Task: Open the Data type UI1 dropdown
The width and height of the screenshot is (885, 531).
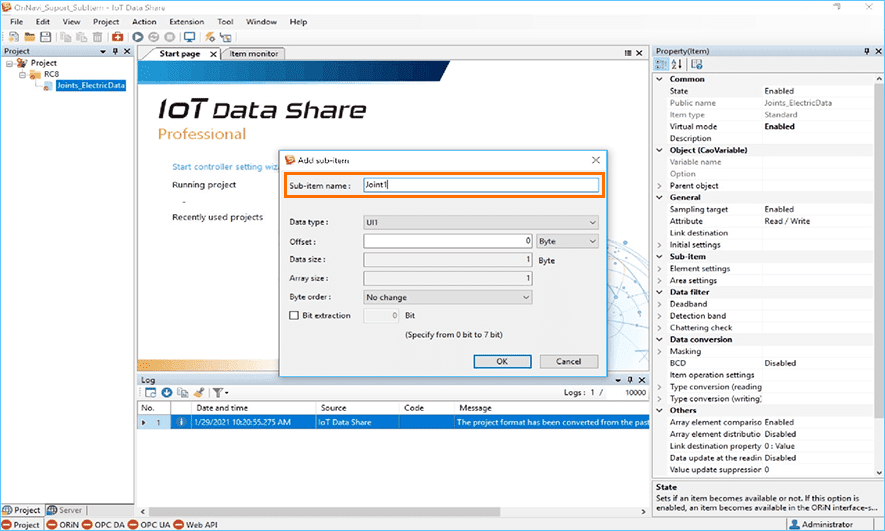Action: tap(481, 222)
